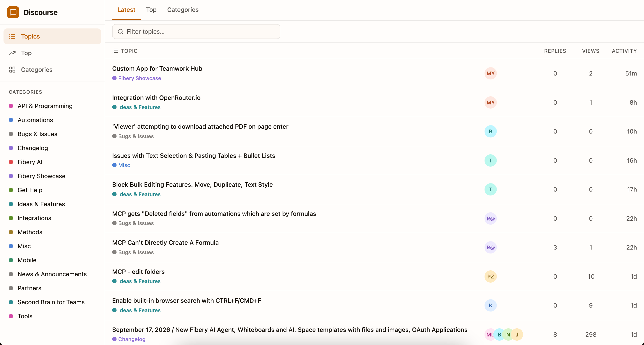Click Changelog tag under September 17 topic
This screenshot has width=644, height=345.
[129, 339]
